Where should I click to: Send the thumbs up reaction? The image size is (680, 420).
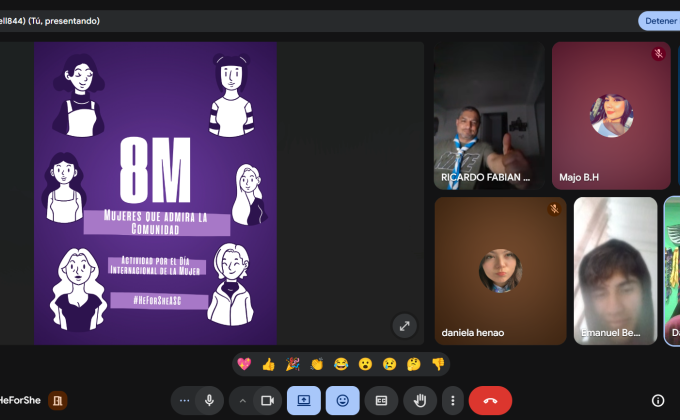coord(268,364)
